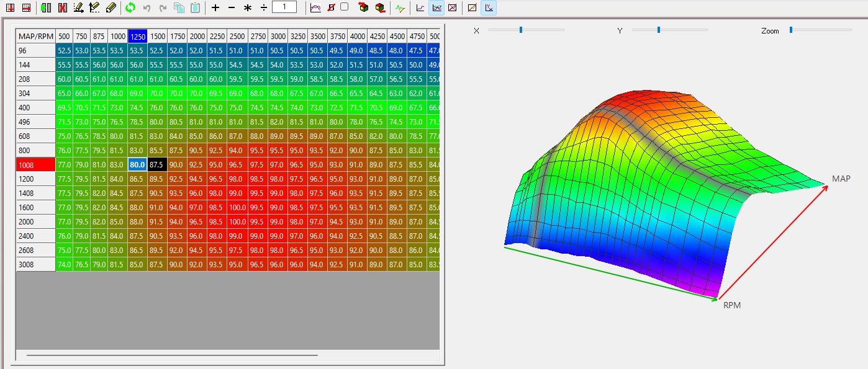Adjust the Y rotation slider
This screenshot has width=868, height=369.
(670, 29)
